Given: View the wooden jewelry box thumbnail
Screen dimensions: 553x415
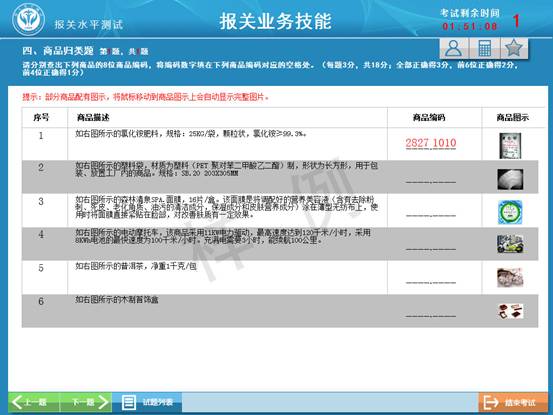Looking at the screenshot, I should tap(510, 311).
